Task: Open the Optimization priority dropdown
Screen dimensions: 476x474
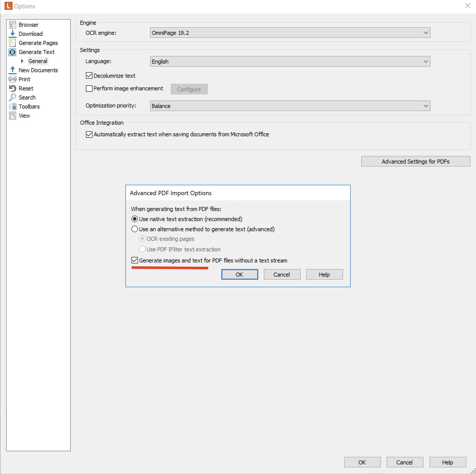Action: 290,106
